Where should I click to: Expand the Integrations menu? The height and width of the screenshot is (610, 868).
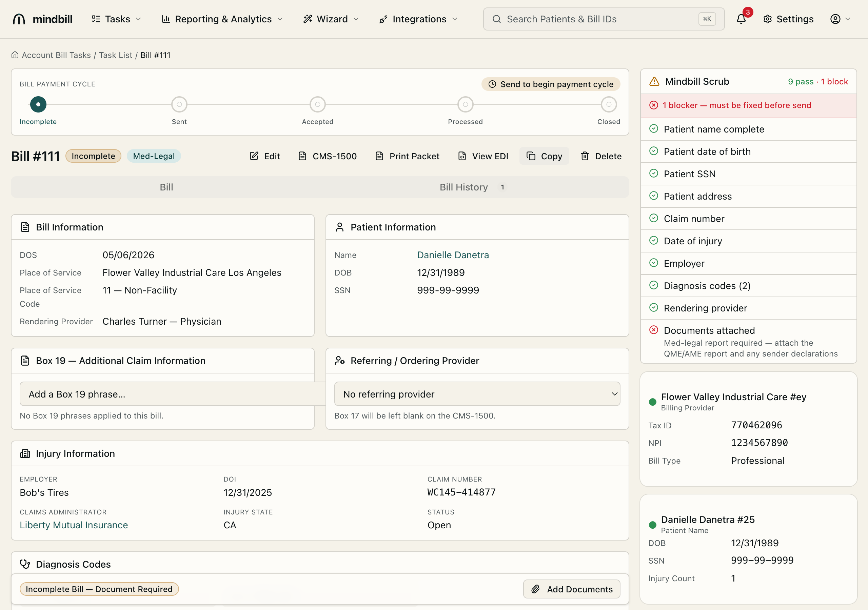coord(418,19)
